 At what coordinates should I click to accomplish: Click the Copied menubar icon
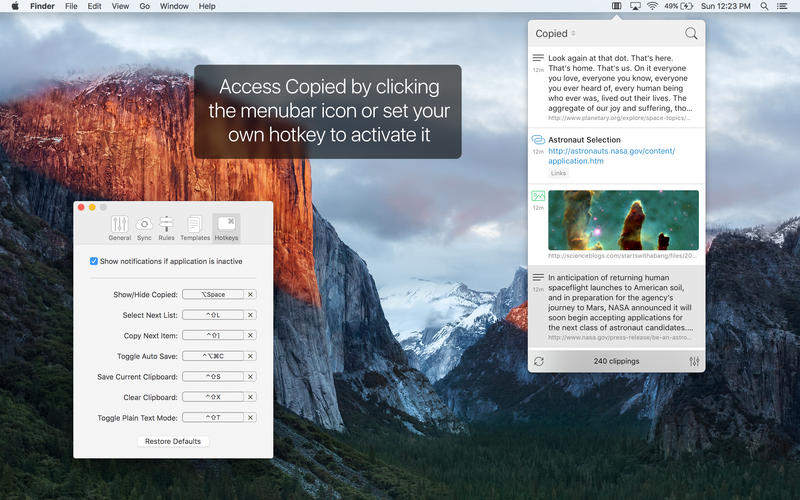coord(617,6)
